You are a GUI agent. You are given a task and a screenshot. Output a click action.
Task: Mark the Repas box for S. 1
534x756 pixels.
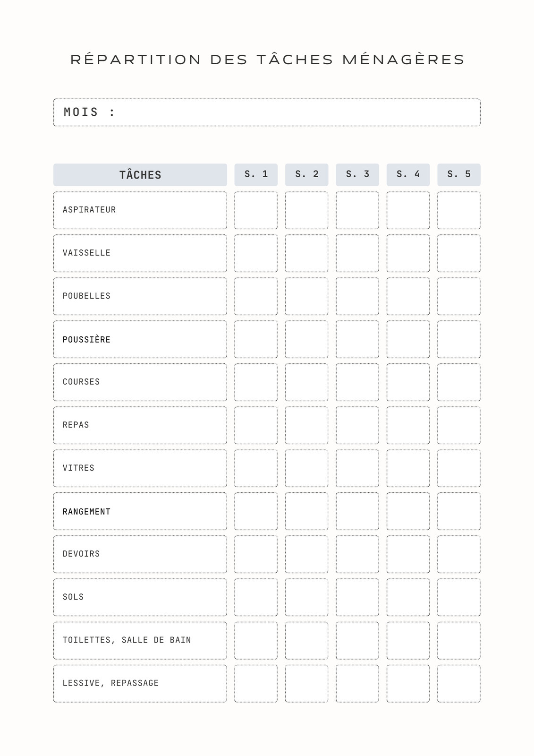(x=256, y=425)
